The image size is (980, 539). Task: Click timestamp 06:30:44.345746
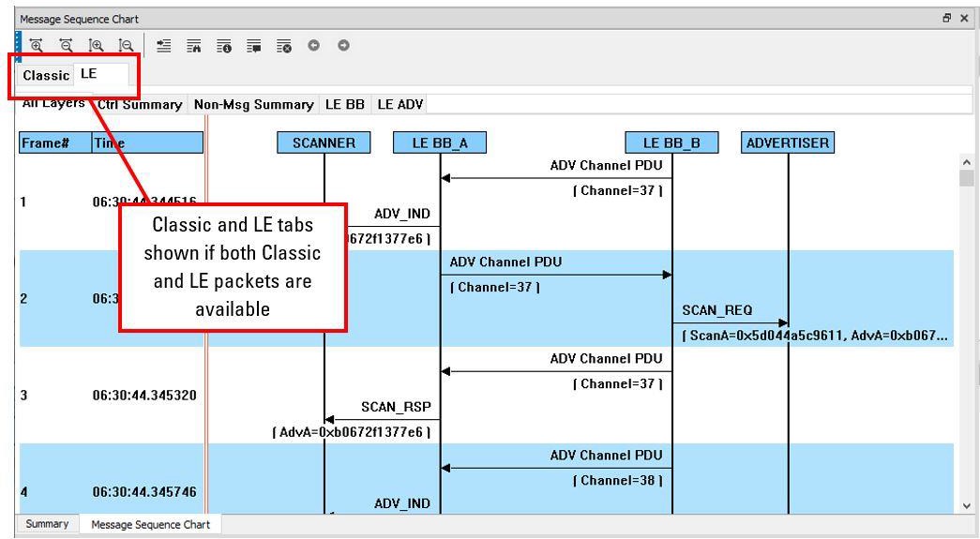(x=144, y=492)
